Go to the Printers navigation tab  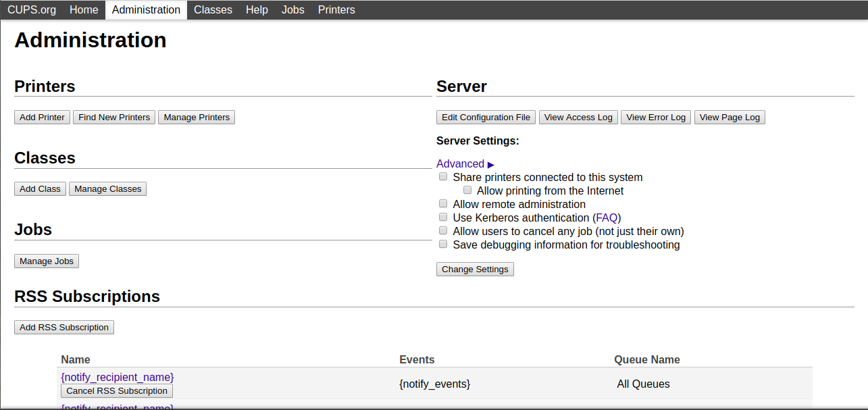tap(336, 9)
